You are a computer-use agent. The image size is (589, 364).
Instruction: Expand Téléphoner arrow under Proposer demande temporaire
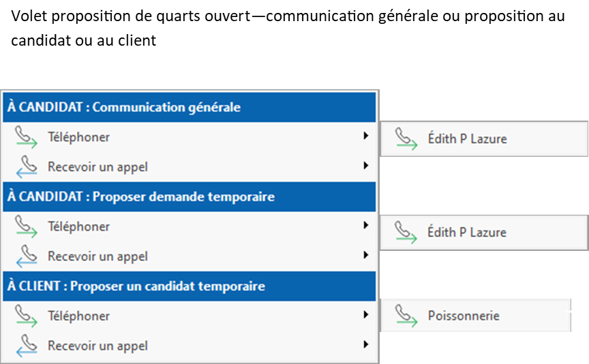[x=366, y=226]
